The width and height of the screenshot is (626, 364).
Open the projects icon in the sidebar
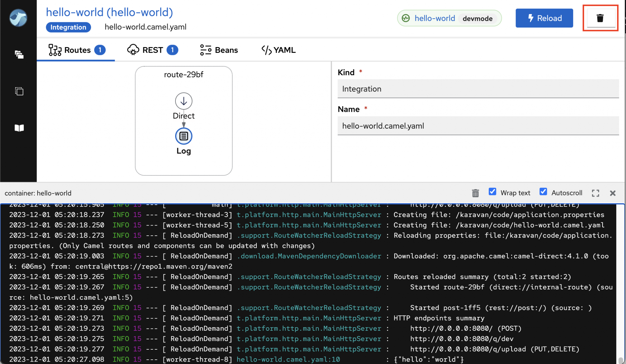(x=19, y=54)
